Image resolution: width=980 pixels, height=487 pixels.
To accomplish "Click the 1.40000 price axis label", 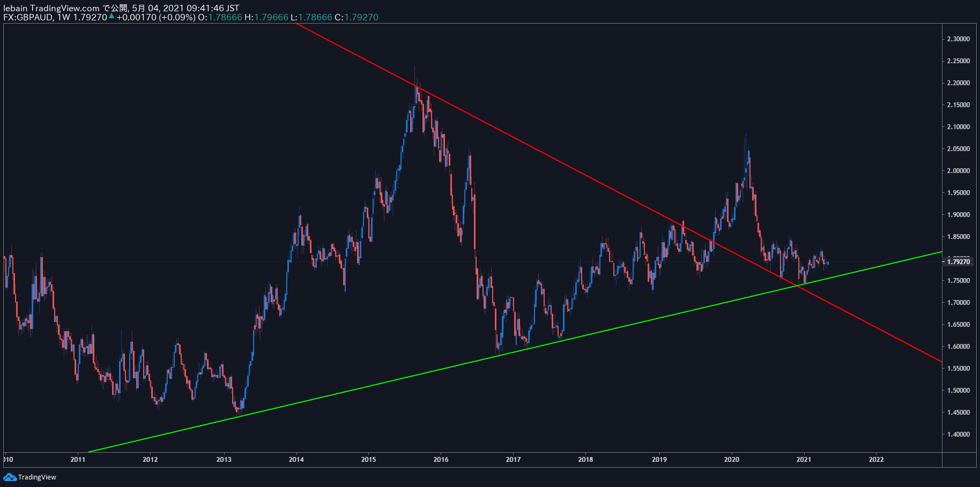I will (x=959, y=434).
